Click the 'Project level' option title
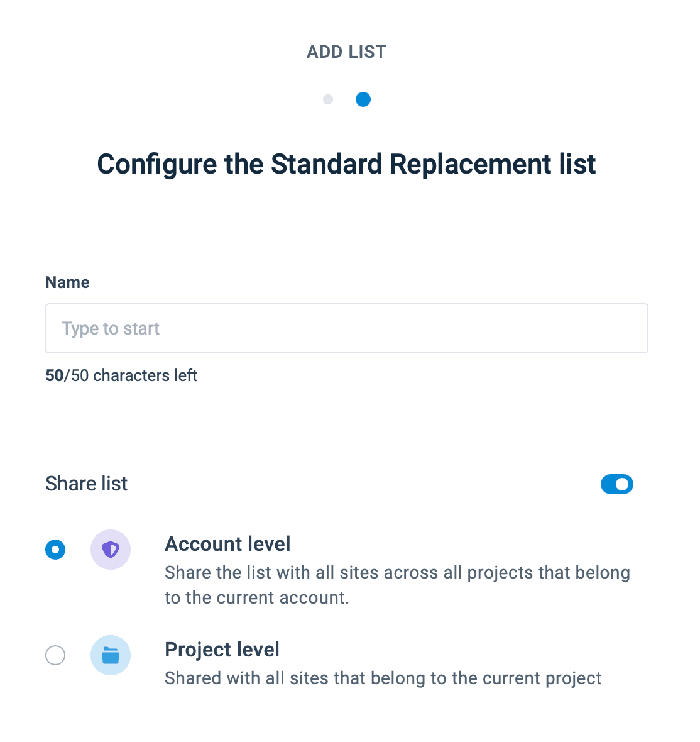This screenshot has height=742, width=700. 222,650
